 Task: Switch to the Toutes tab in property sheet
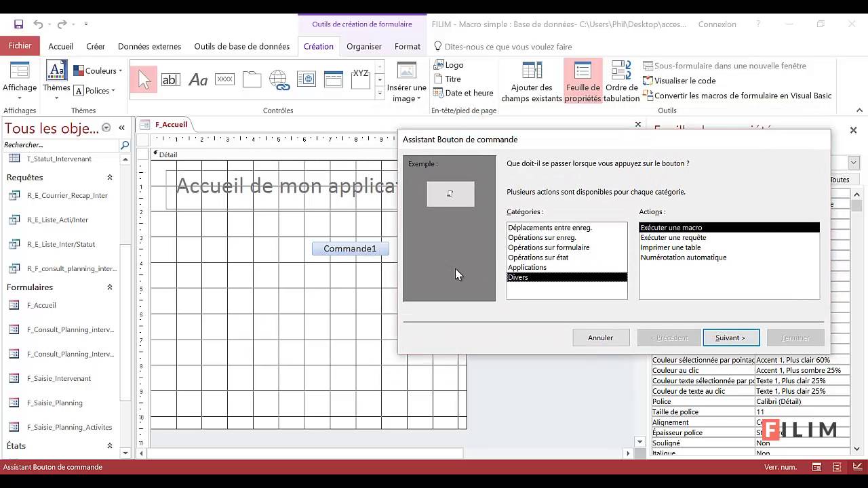point(840,180)
